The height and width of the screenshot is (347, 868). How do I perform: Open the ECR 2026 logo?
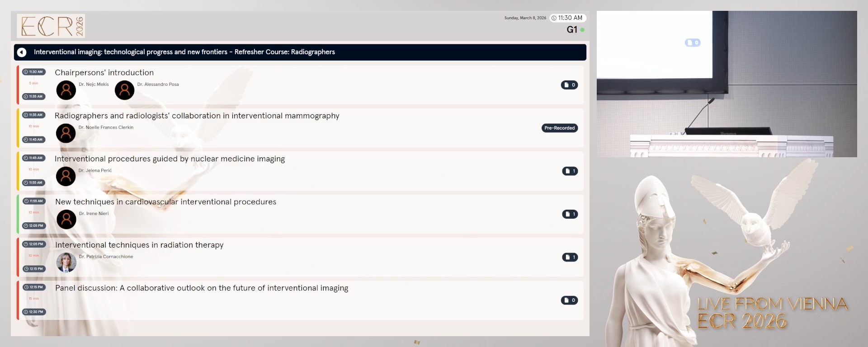[x=51, y=26]
